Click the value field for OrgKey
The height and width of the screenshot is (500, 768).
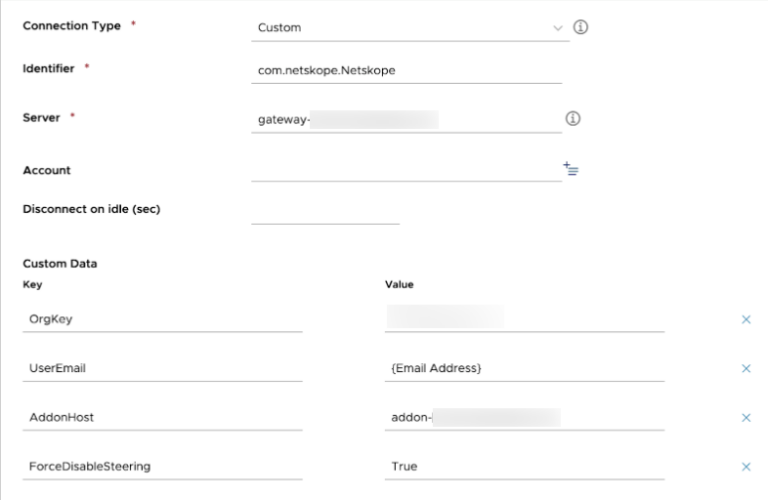(524, 319)
